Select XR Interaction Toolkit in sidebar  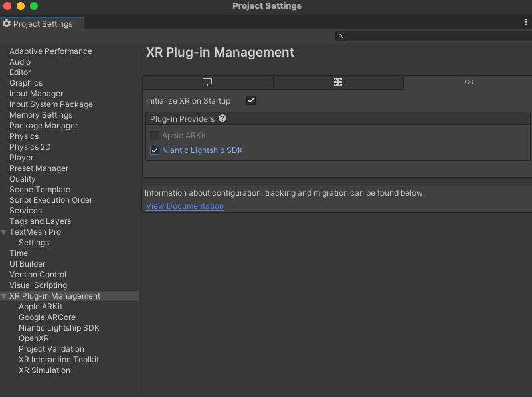[x=58, y=360]
